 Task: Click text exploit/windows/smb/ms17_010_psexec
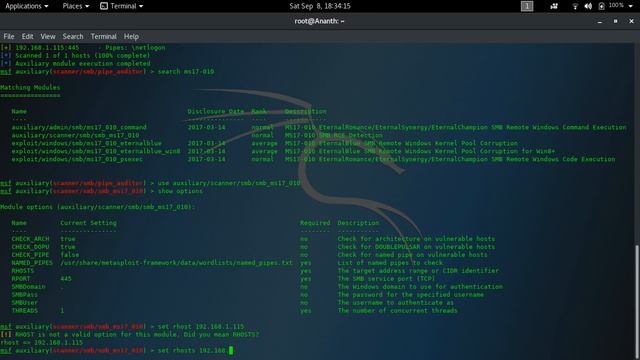click(77, 159)
